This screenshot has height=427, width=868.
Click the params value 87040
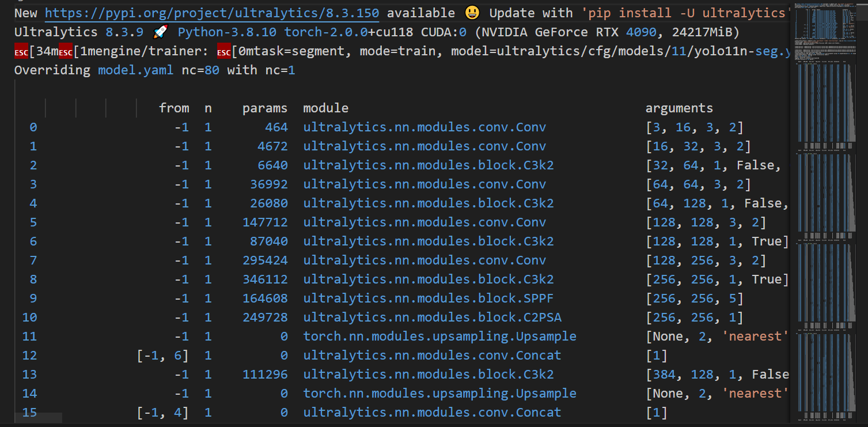click(x=269, y=241)
